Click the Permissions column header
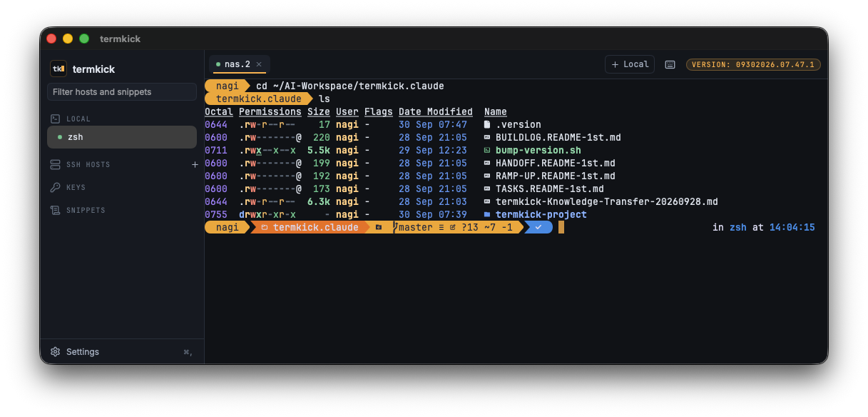Screen dimensions: 868x417 270,111
